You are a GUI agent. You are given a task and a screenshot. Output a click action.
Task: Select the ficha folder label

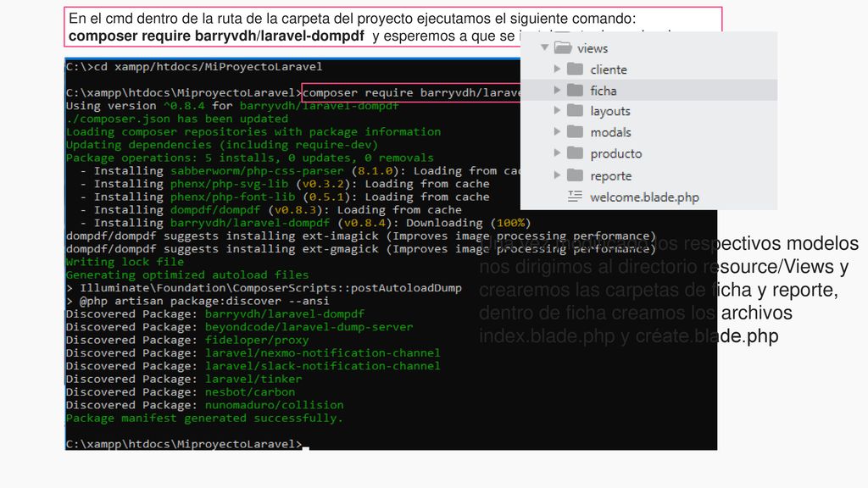604,91
